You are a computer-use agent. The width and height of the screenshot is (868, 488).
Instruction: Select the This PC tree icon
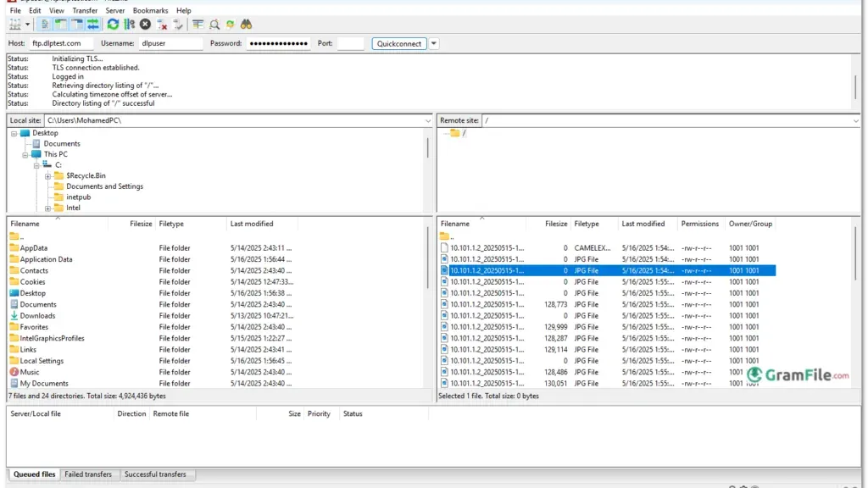tap(36, 154)
